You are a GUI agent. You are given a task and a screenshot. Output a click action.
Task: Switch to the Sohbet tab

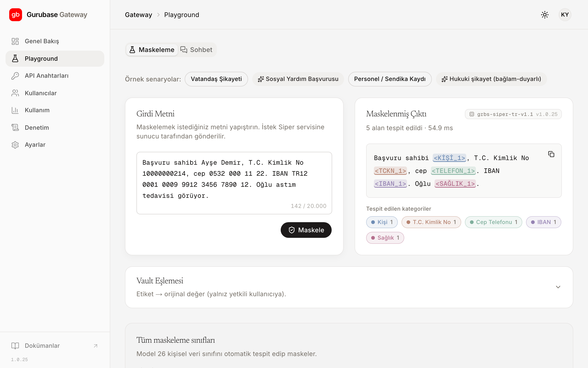196,50
